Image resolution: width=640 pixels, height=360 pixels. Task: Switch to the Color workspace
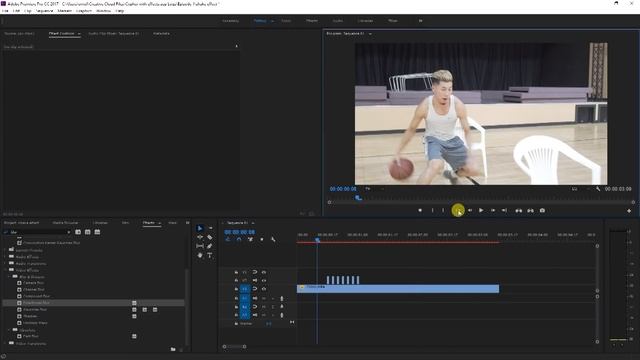point(286,20)
